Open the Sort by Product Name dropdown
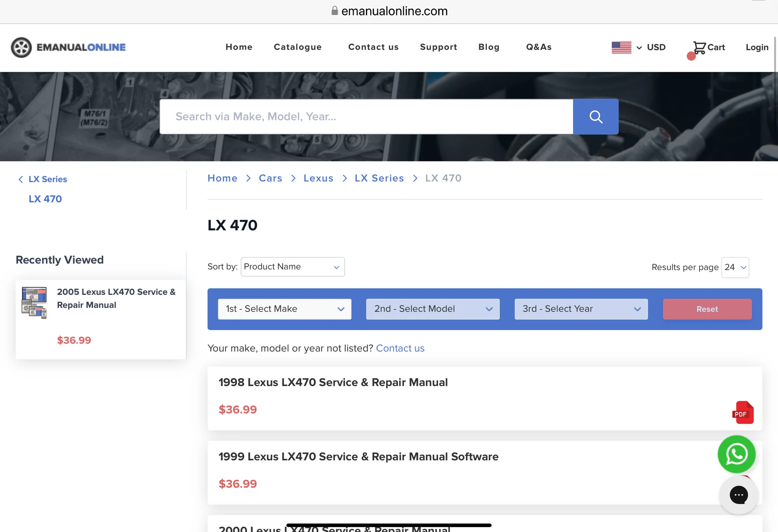Image resolution: width=778 pixels, height=532 pixels. 292,267
